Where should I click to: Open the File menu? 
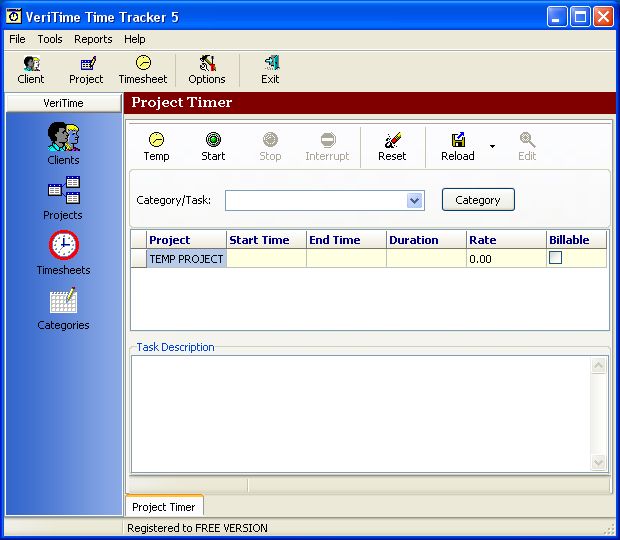[x=17, y=39]
